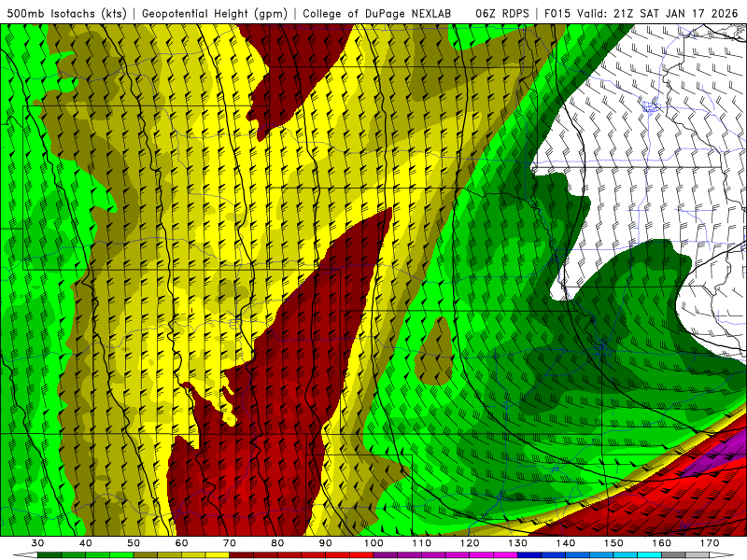Click the '130' value on the legend

tap(518, 543)
